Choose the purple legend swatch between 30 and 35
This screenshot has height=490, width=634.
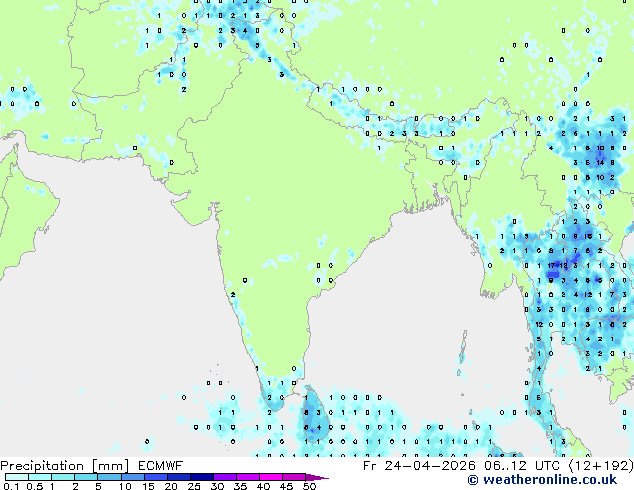[228, 477]
